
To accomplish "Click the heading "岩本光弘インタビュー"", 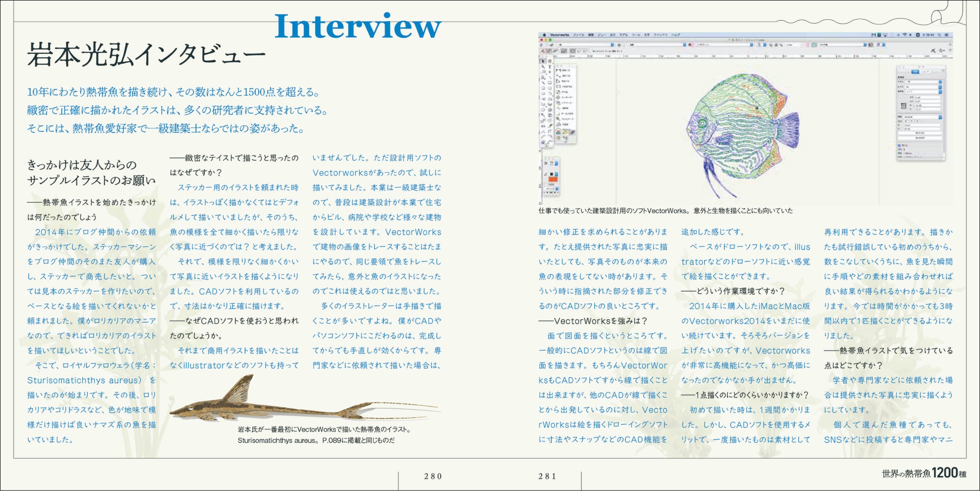I will (x=146, y=55).
